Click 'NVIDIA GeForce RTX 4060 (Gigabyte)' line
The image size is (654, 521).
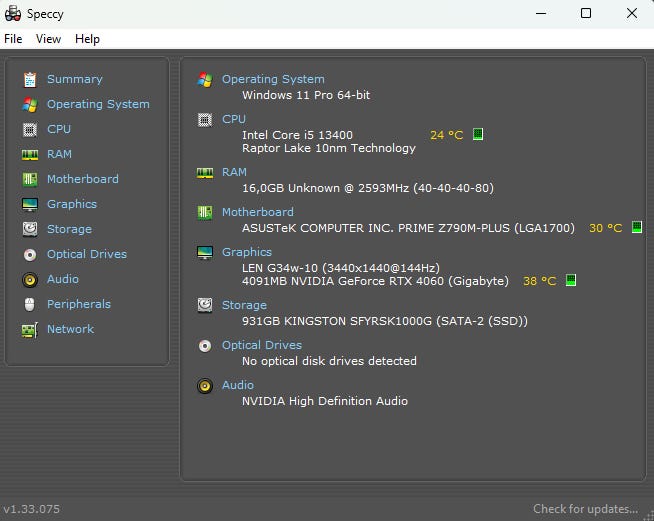pos(375,281)
